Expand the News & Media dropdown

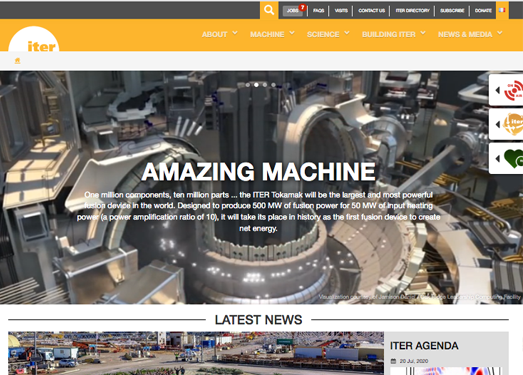pyautogui.click(x=470, y=34)
